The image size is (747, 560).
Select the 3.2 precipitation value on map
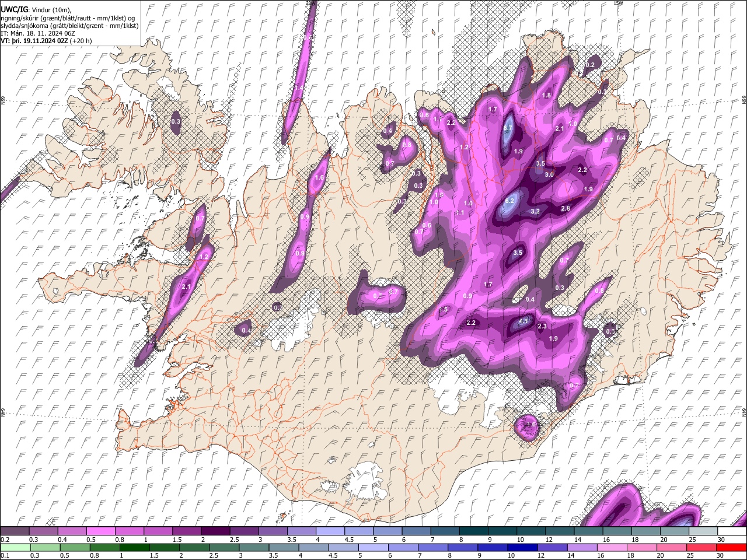[535, 211]
